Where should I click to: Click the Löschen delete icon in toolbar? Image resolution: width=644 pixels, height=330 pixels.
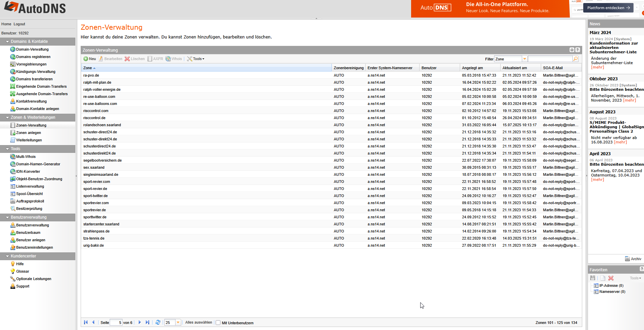coord(127,59)
